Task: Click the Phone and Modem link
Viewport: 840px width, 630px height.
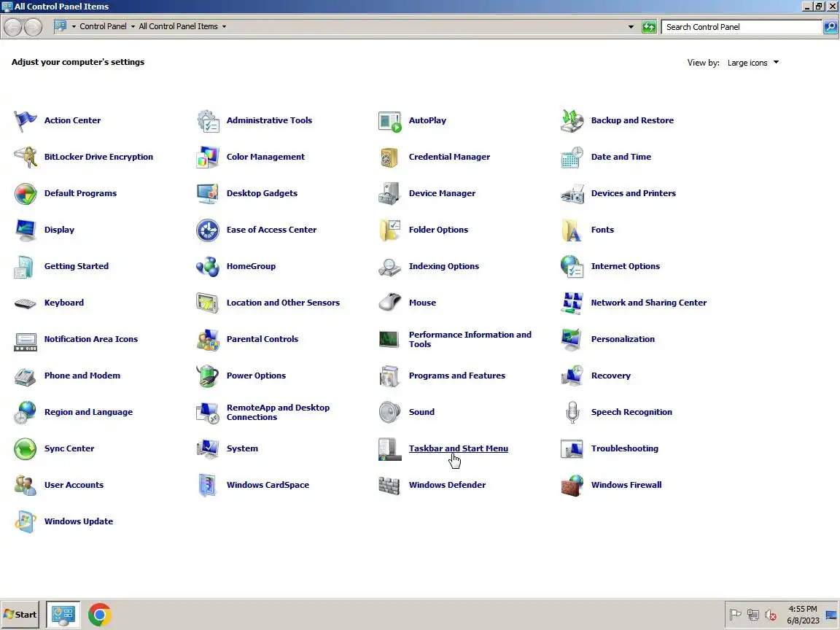Action: coord(82,376)
